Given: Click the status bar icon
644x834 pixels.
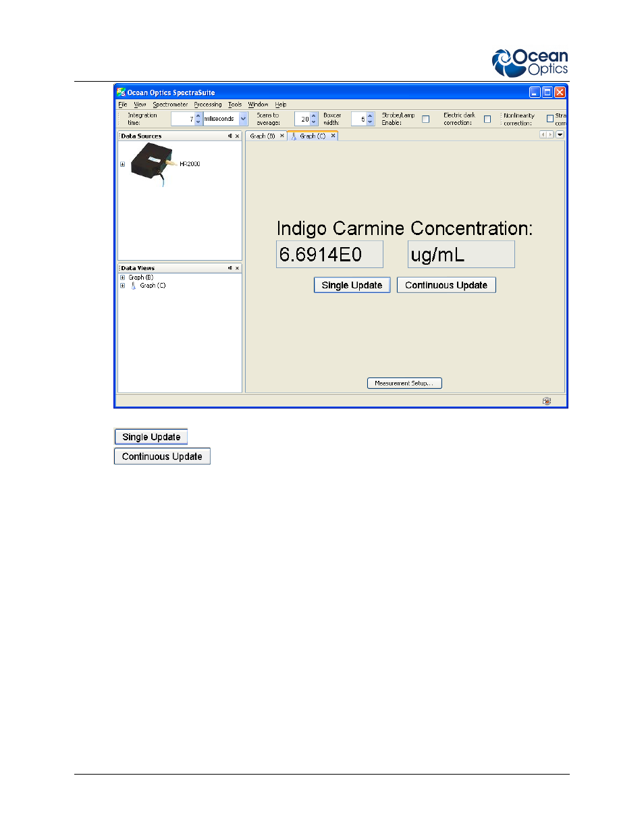Looking at the screenshot, I should [x=547, y=401].
